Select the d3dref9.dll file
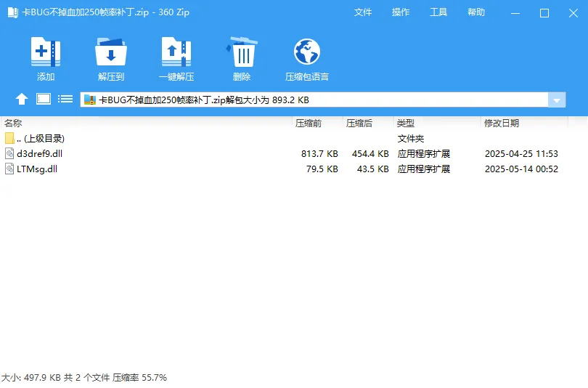Viewport: 588px width, 388px height. [x=41, y=154]
